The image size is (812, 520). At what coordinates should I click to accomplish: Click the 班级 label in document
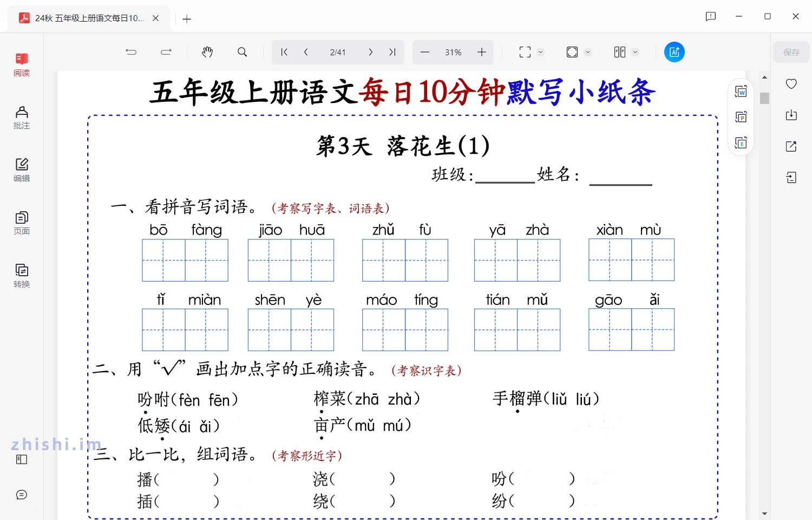tap(453, 175)
